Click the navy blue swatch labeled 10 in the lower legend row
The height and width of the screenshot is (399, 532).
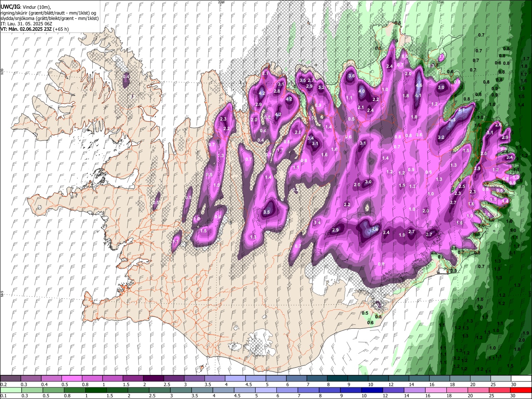pyautogui.click(x=372, y=390)
